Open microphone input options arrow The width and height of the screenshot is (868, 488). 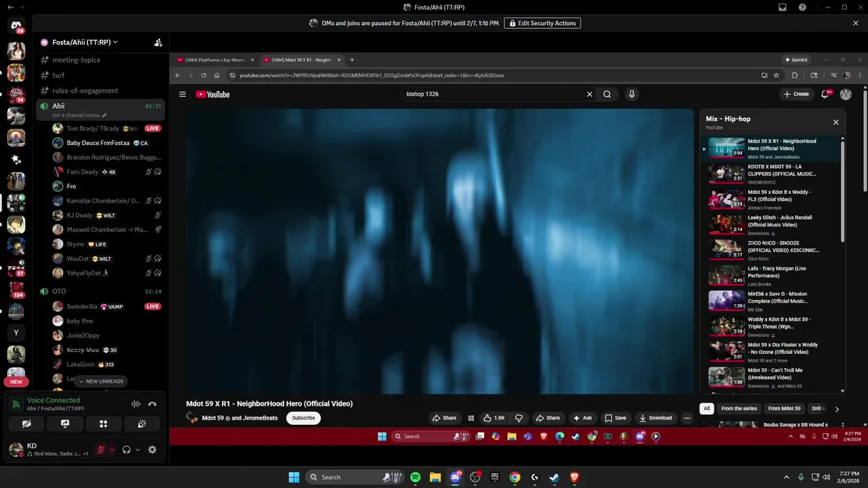click(112, 449)
